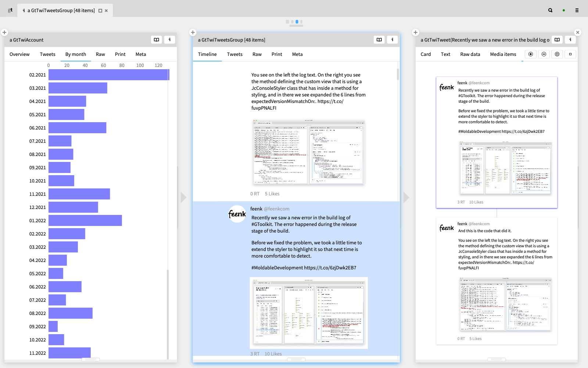Open the Meta tab in GtTwiAccount pane
Screen dimensions: 588x368
pyautogui.click(x=141, y=54)
